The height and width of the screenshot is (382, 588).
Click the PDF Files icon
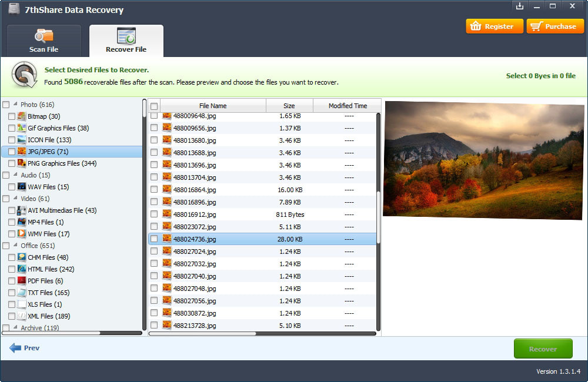pos(22,281)
